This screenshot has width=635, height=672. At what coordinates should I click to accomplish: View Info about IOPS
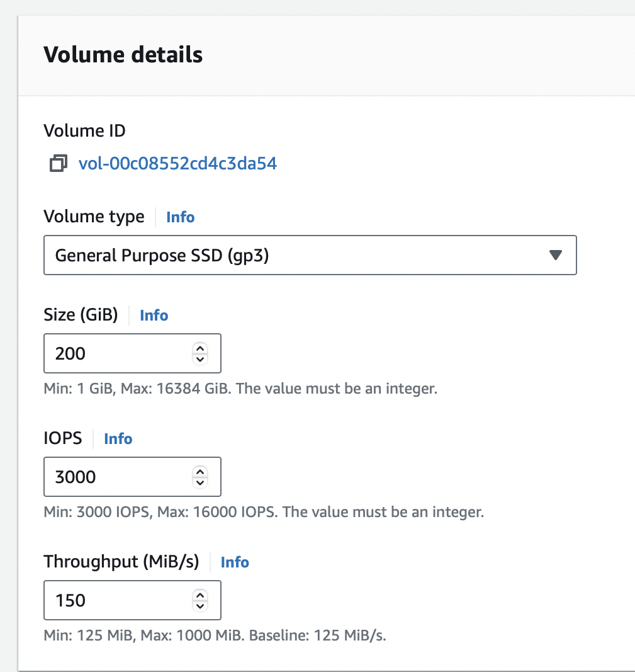pos(118,438)
